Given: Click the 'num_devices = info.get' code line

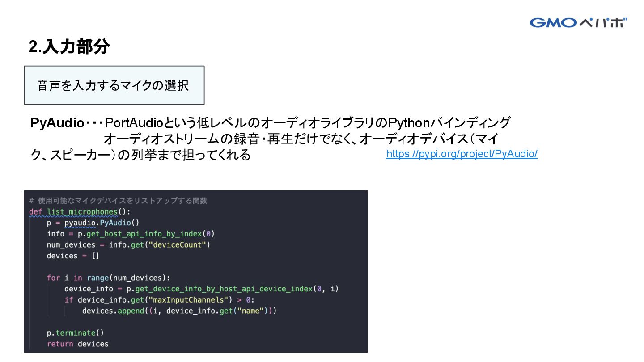Looking at the screenshot, I should coord(128,245).
